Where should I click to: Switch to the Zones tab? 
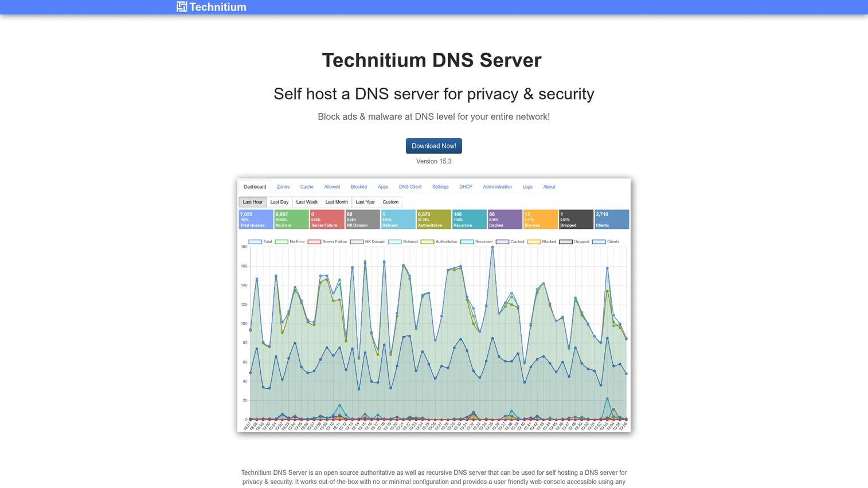pyautogui.click(x=283, y=187)
